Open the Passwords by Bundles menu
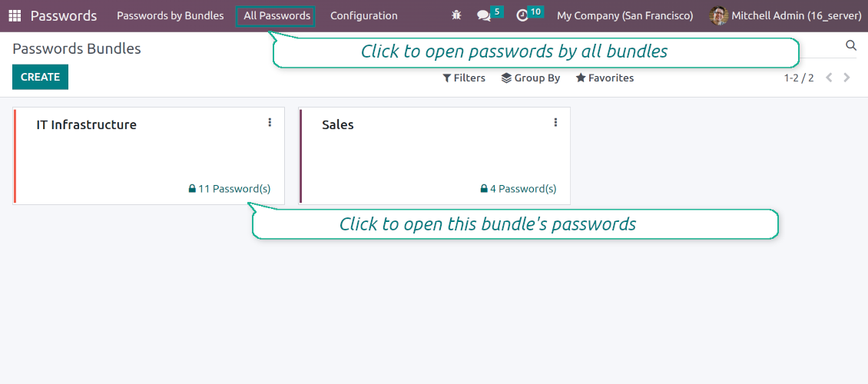 click(171, 15)
